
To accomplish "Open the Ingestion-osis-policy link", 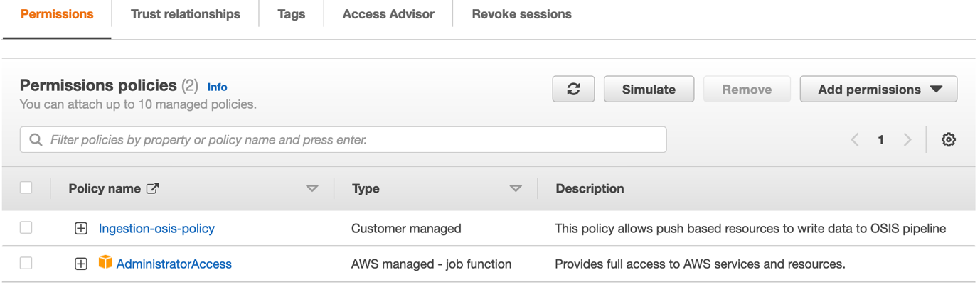I will tap(156, 228).
